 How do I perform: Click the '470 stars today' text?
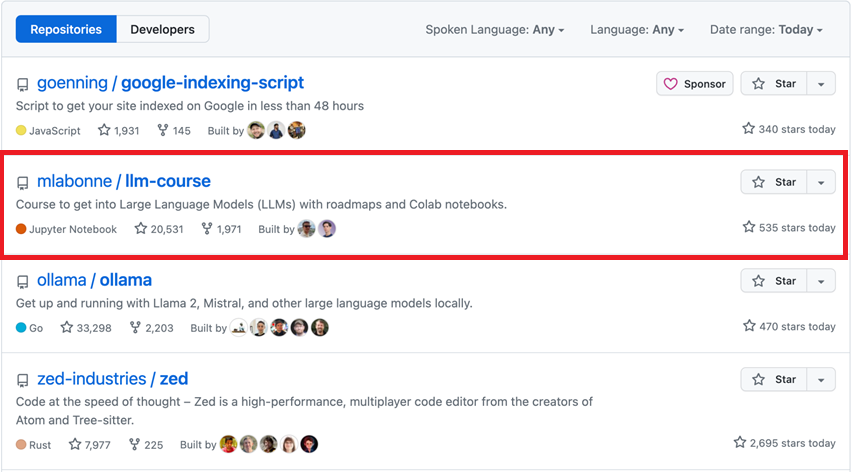pos(789,326)
